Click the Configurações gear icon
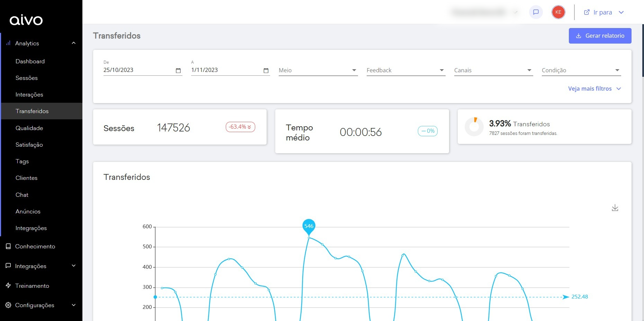 [x=8, y=305]
